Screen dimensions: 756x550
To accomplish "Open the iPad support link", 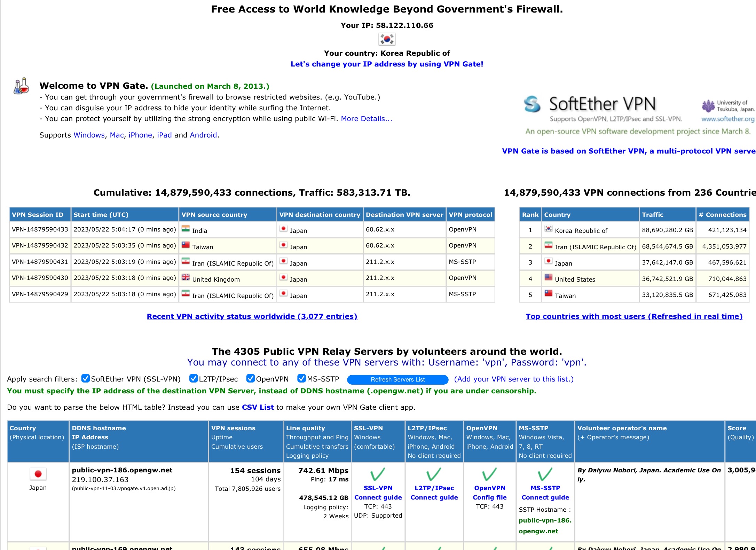I will pos(164,135).
